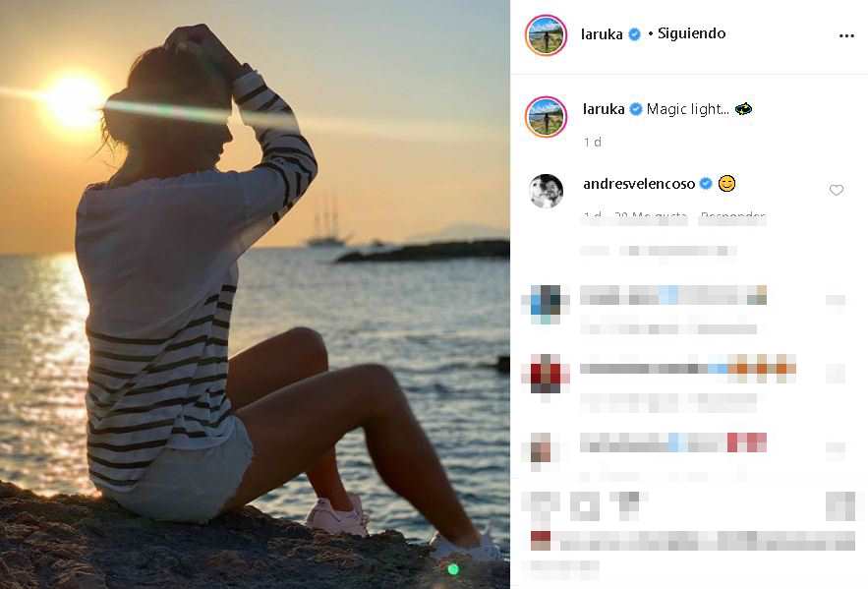Click the Siguiendo following button

691,33
